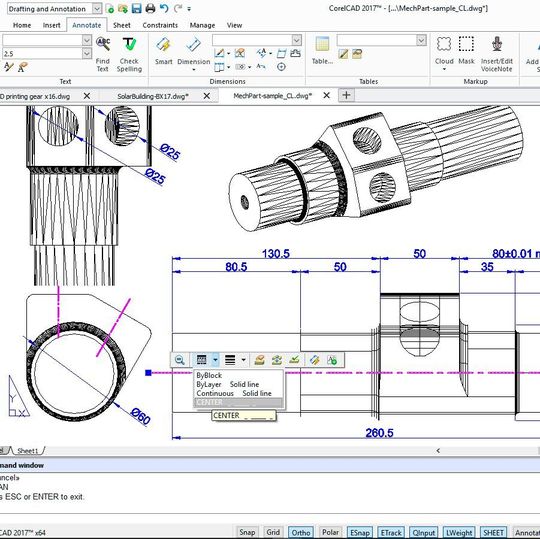The height and width of the screenshot is (539, 540).
Task: Open line weight dropdown arrow on floating toolbar
Action: (x=243, y=360)
